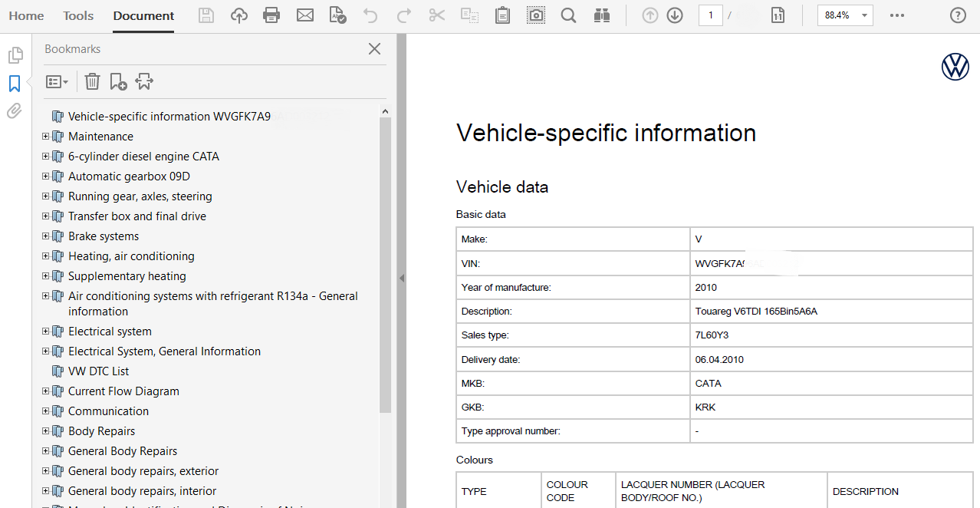980x508 pixels.
Task: Email the document using envelope icon
Action: tap(305, 15)
